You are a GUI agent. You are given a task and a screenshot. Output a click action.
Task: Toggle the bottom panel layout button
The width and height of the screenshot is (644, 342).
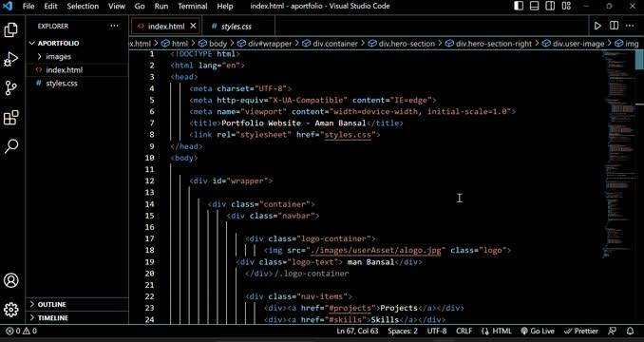[535, 6]
